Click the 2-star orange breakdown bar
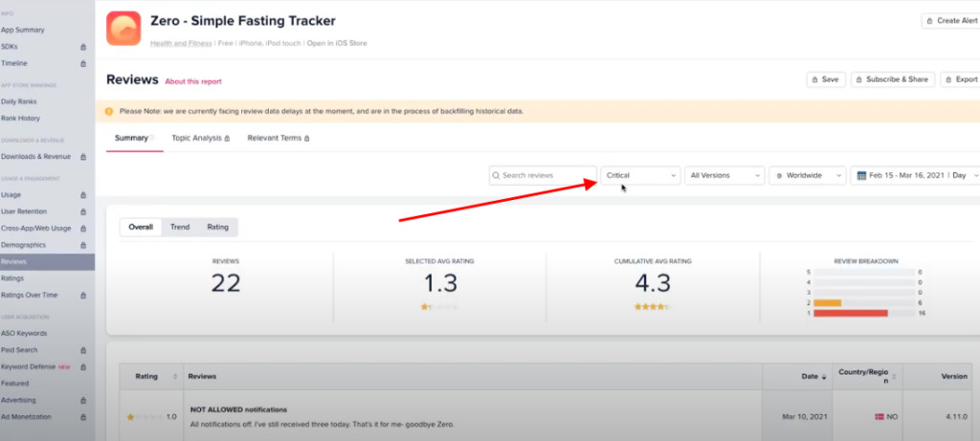The width and height of the screenshot is (980, 441). coord(828,303)
